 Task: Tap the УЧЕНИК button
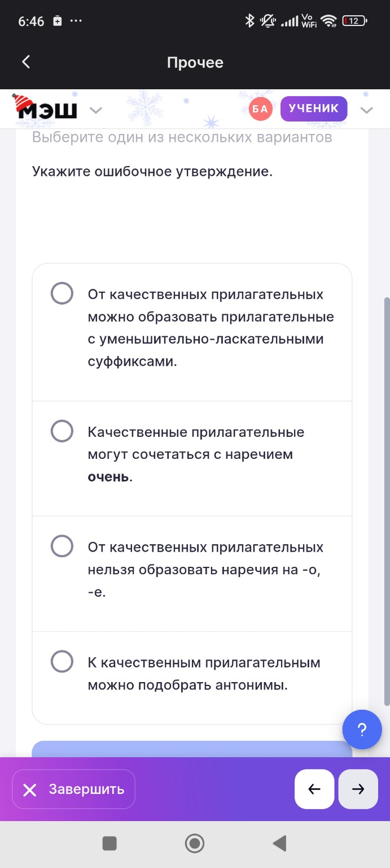(314, 108)
